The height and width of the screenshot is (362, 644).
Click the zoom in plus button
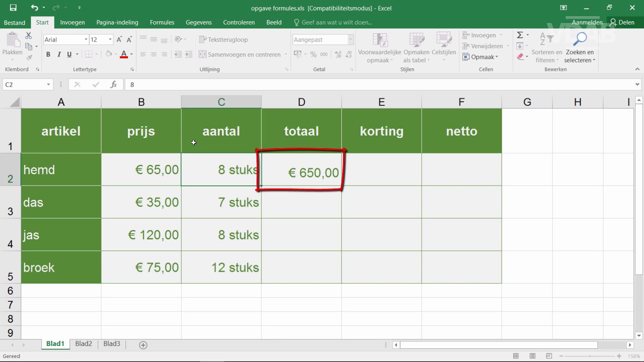click(619, 356)
